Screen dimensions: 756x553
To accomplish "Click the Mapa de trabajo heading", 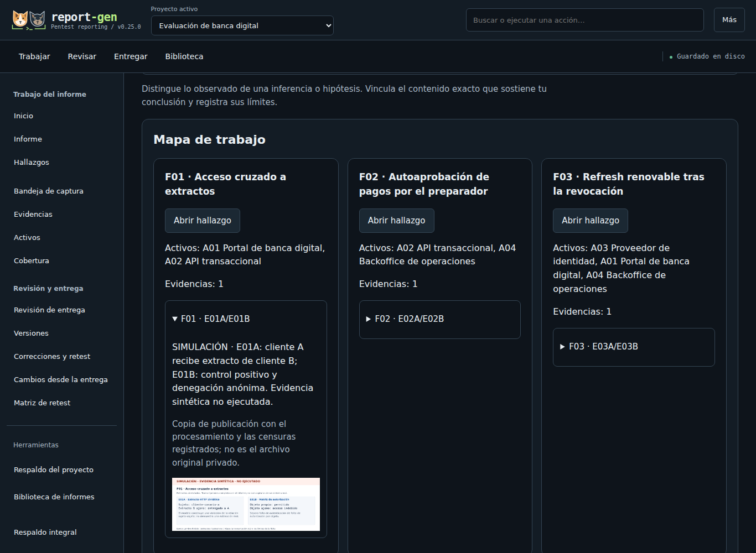I will pos(209,139).
